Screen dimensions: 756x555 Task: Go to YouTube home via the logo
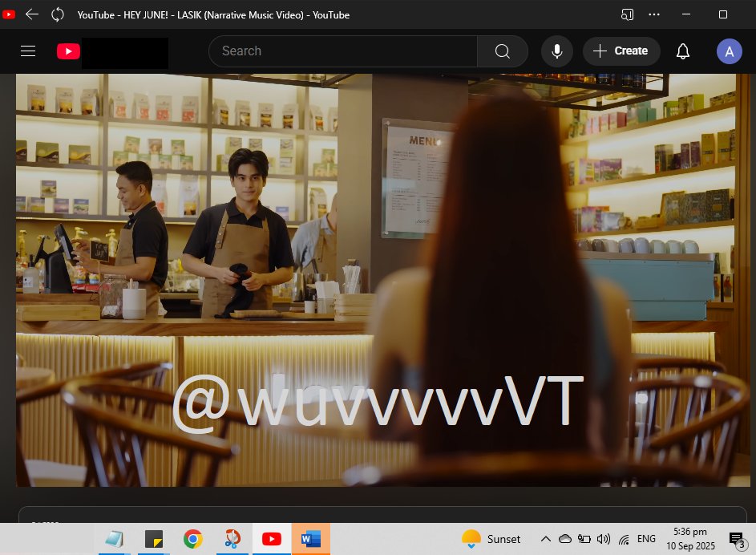68,51
